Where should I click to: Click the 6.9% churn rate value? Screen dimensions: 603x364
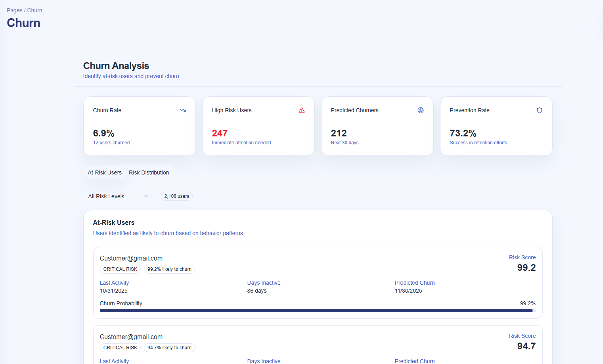point(103,133)
